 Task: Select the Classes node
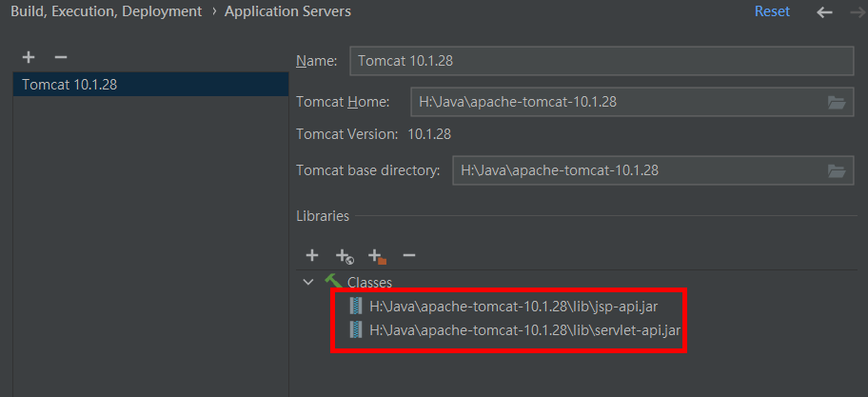(369, 283)
